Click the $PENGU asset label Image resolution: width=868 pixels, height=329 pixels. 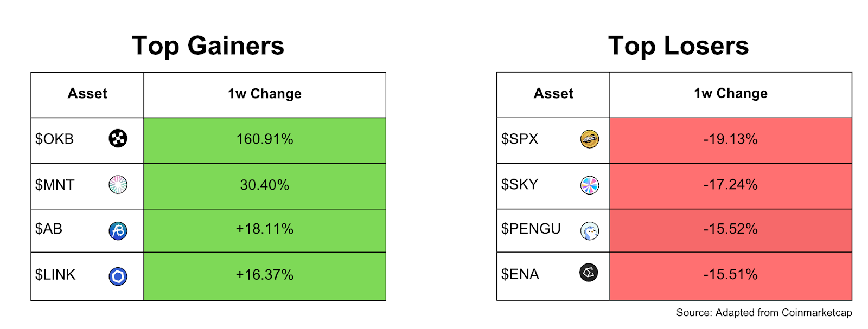coord(531,229)
